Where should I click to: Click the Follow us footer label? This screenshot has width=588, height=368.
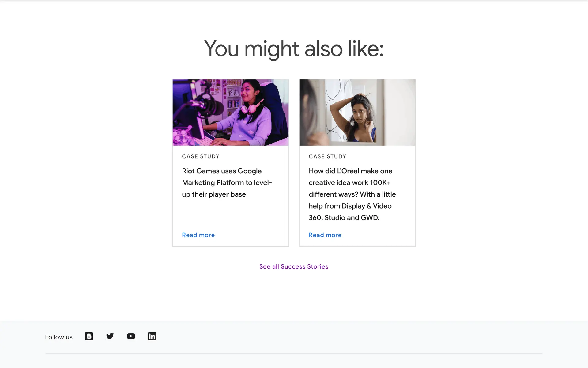[x=59, y=337]
